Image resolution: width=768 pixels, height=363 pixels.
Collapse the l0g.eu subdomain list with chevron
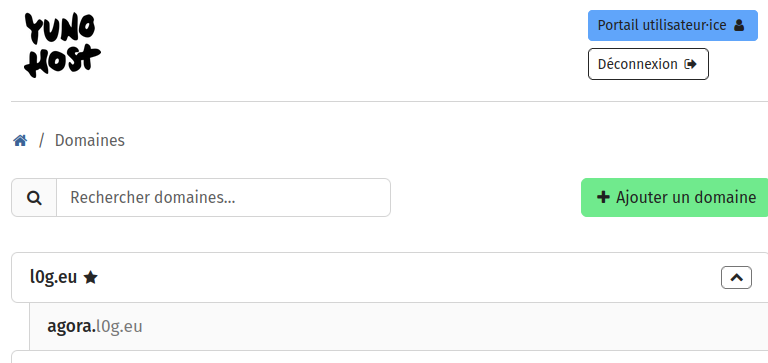[736, 278]
